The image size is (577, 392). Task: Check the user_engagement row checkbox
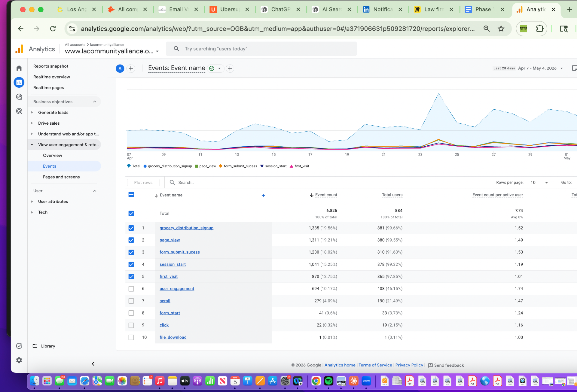[131, 289]
